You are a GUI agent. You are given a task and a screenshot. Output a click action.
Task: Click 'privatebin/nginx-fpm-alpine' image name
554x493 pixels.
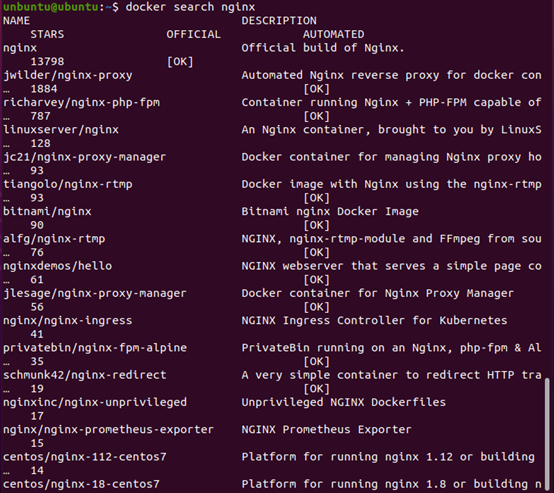(95, 348)
